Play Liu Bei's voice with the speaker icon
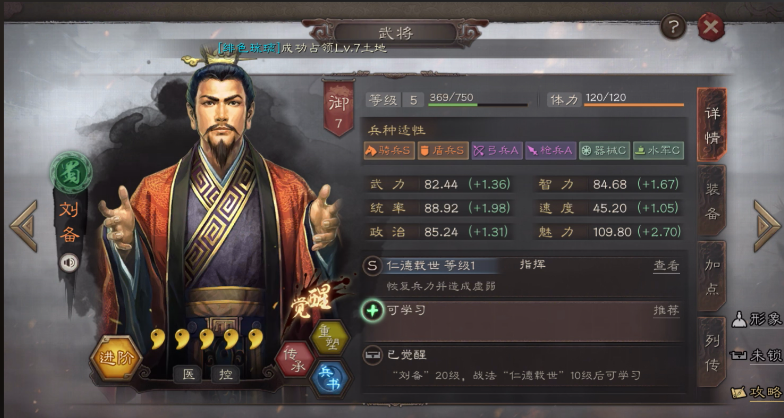Viewport: 784px width, 418px height. 69,262
